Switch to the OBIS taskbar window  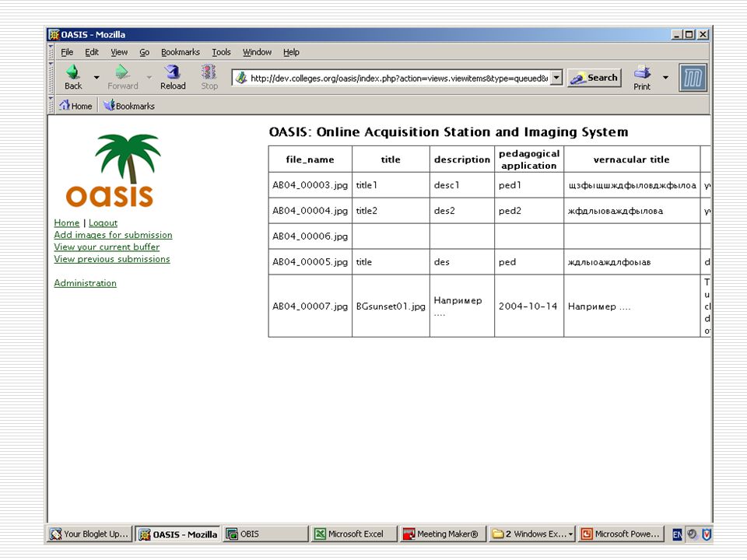pyautogui.click(x=266, y=534)
